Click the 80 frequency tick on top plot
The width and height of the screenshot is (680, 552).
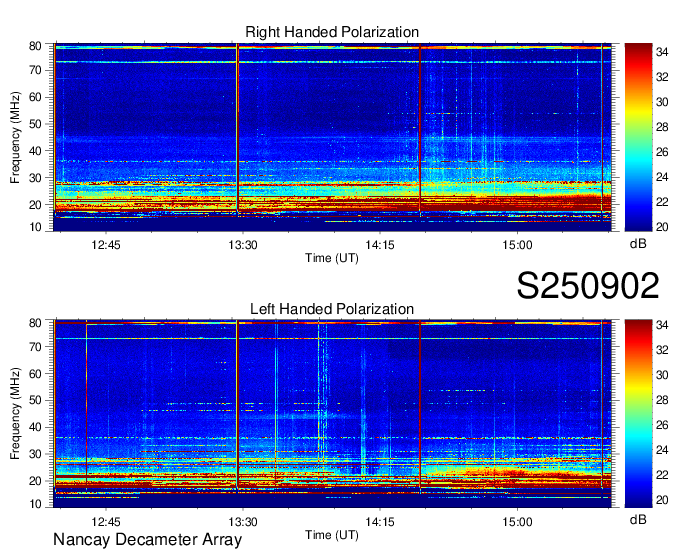(x=35, y=46)
